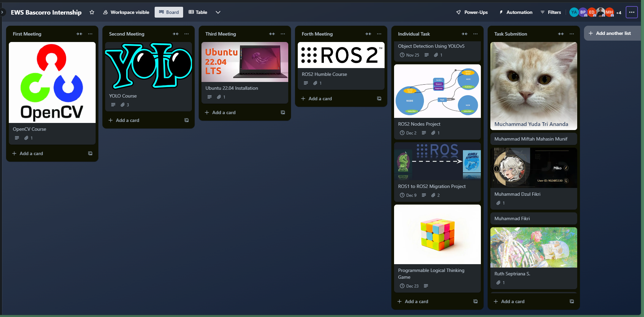The image size is (644, 317).
Task: Collapse the Forth Meeting list
Action: click(x=368, y=34)
